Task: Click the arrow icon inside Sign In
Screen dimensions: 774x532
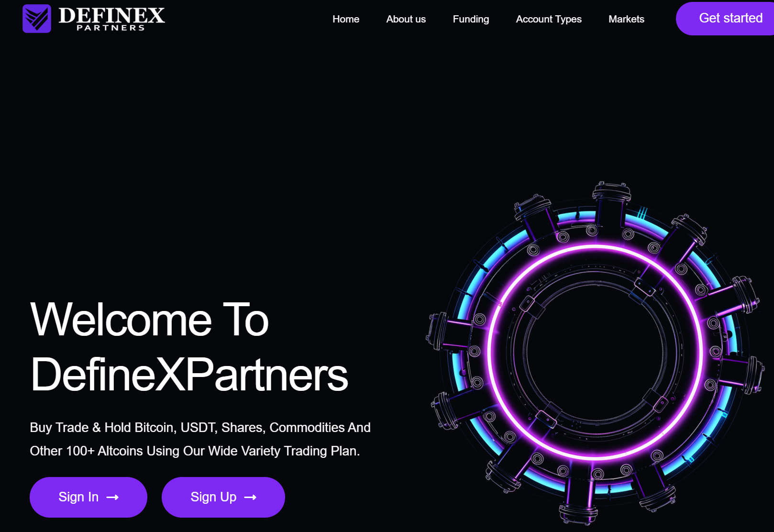Action: click(x=112, y=498)
